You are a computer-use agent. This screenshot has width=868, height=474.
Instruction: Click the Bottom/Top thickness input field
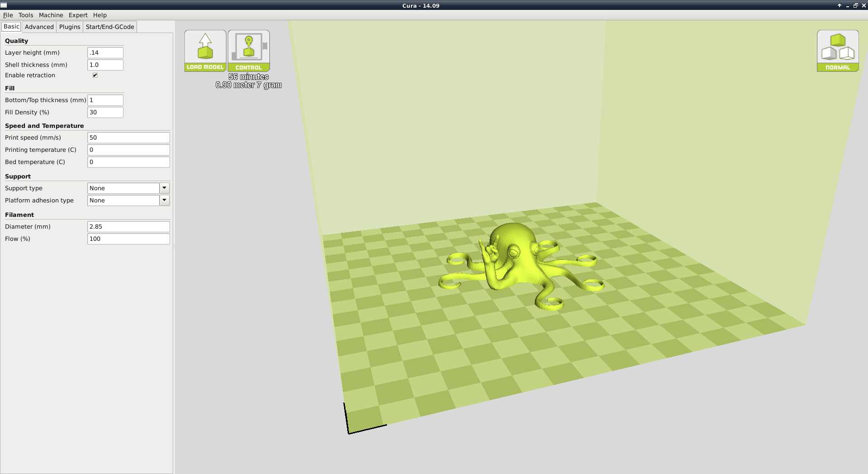point(105,100)
